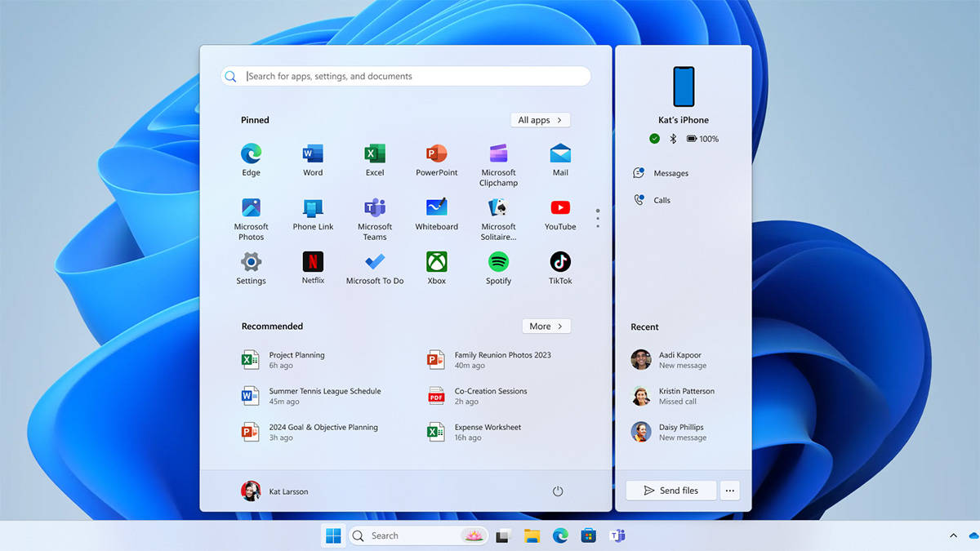Expand More recommended items
This screenshot has height=551, width=980.
coord(546,326)
